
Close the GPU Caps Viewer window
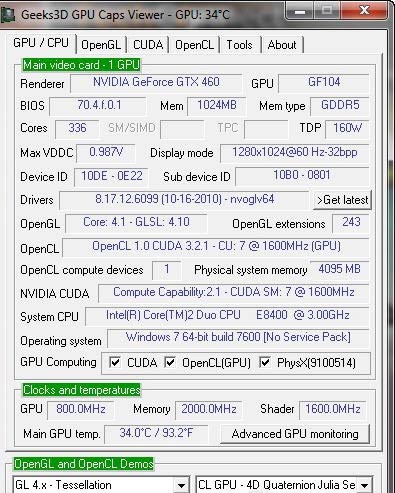tap(364, 11)
